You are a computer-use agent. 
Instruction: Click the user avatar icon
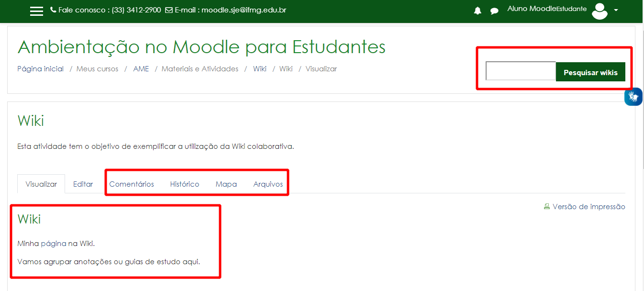click(600, 11)
